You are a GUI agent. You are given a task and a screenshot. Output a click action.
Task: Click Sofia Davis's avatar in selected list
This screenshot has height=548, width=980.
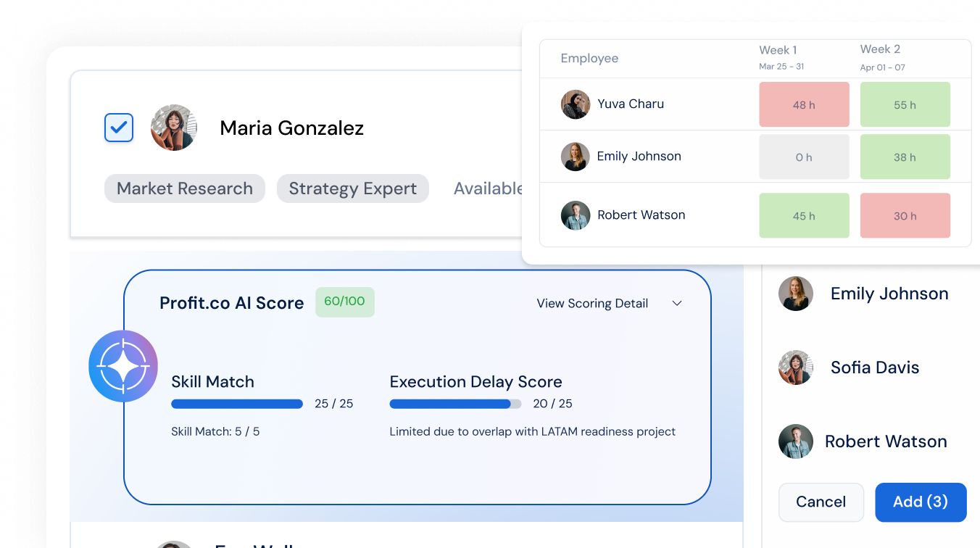tap(796, 368)
